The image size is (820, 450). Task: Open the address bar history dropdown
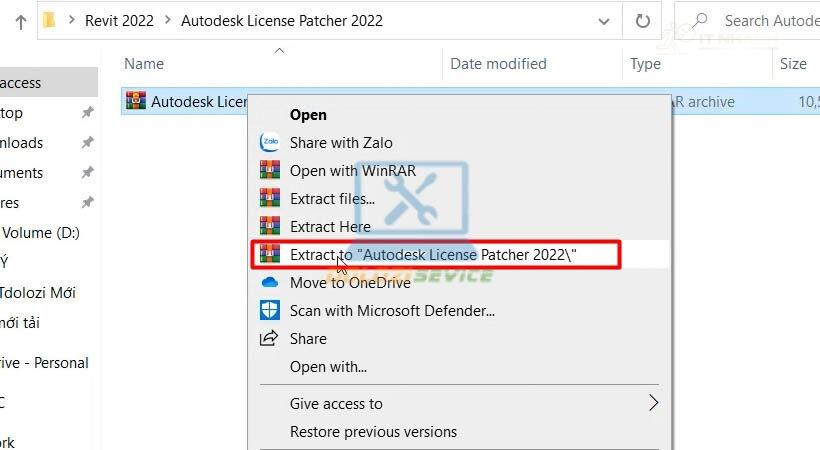(x=604, y=20)
